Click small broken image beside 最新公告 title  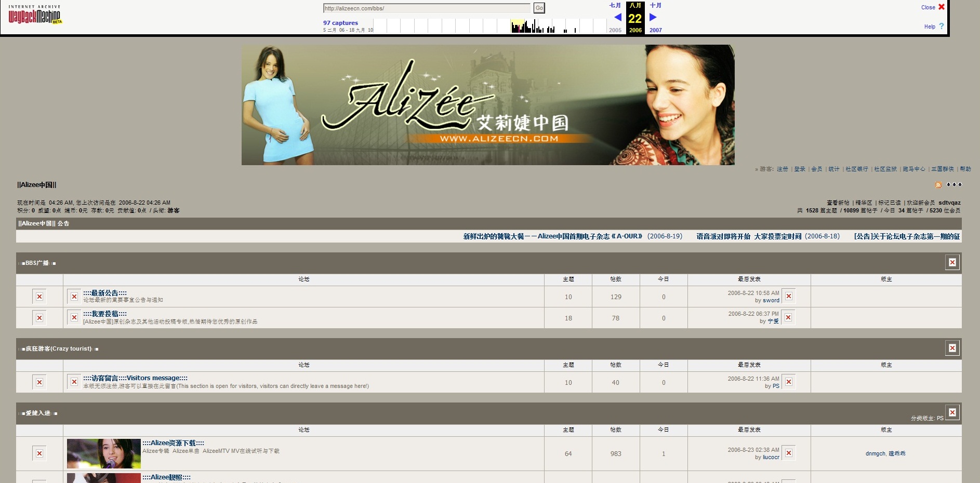tap(74, 296)
